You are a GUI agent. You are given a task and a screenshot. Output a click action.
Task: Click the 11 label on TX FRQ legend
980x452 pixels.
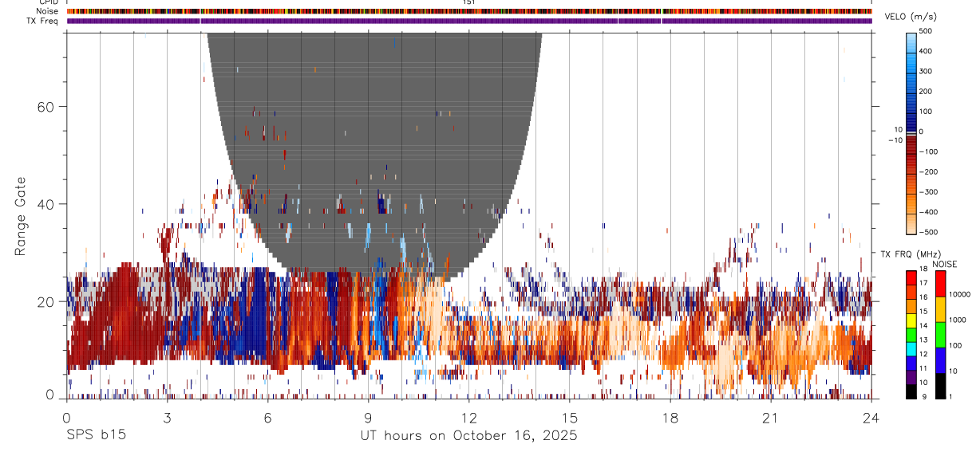point(923,368)
